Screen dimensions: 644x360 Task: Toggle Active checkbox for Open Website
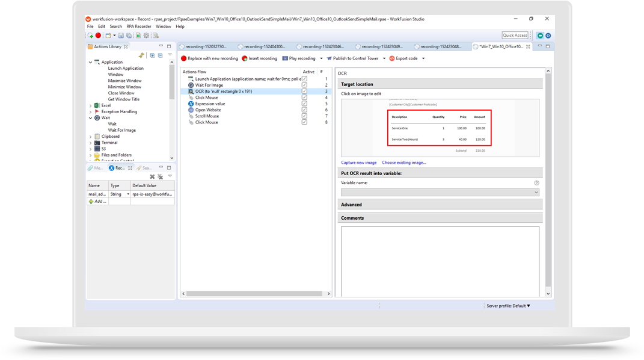pos(304,110)
